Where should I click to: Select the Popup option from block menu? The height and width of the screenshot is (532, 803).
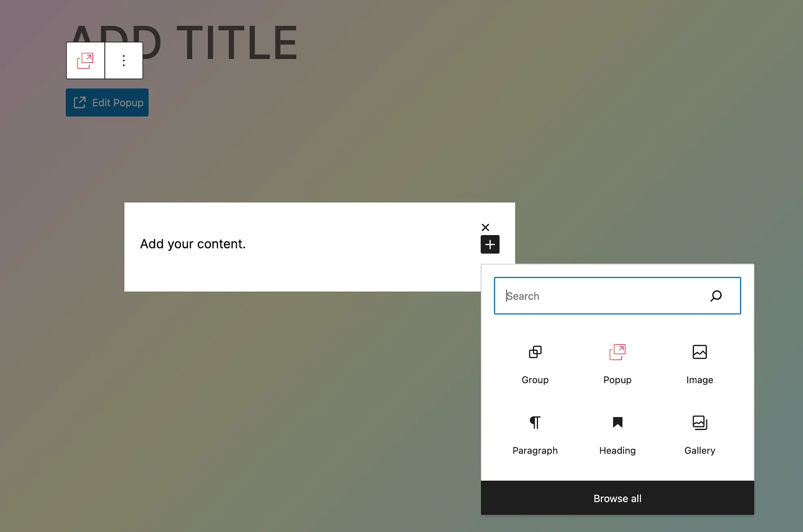(x=617, y=362)
